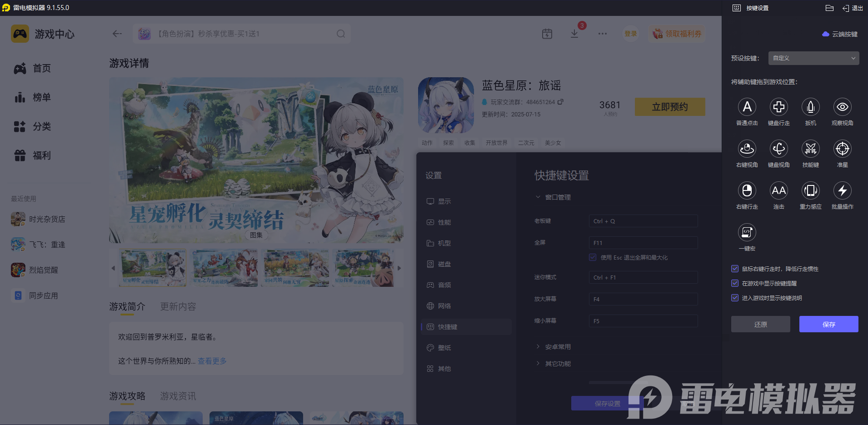Toggle using Esc to exit fullscreen
The height and width of the screenshot is (425, 868).
click(x=593, y=257)
